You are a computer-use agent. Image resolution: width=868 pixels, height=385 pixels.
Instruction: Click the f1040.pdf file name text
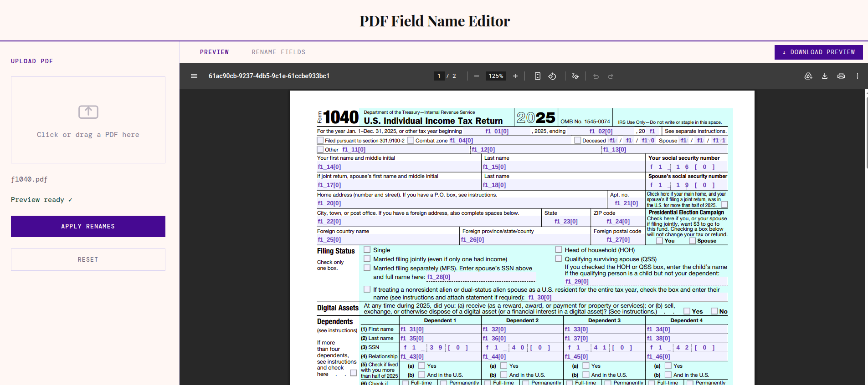pos(29,179)
